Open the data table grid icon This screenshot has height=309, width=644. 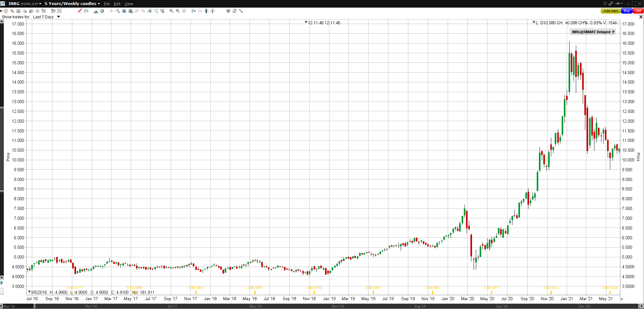tap(18, 11)
